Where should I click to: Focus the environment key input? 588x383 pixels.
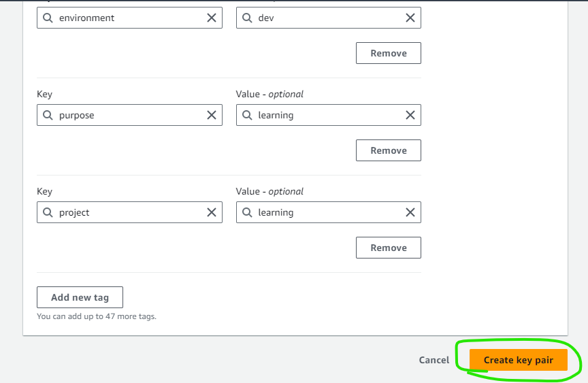pyautogui.click(x=129, y=18)
